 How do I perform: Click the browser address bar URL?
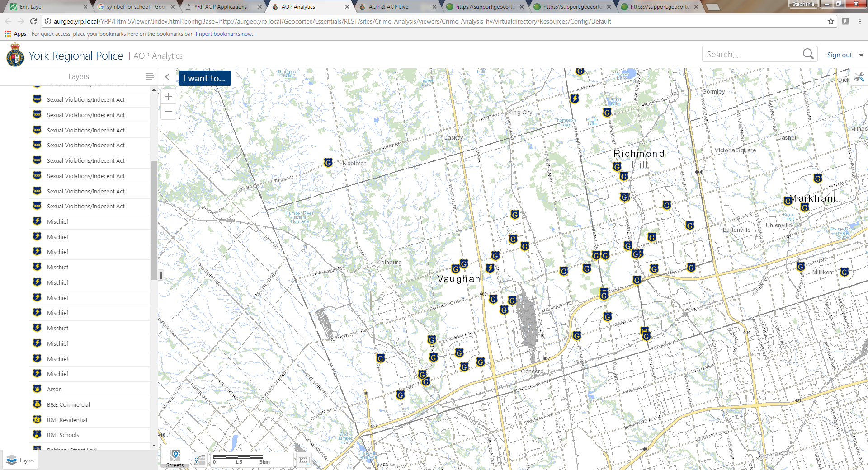click(x=332, y=21)
